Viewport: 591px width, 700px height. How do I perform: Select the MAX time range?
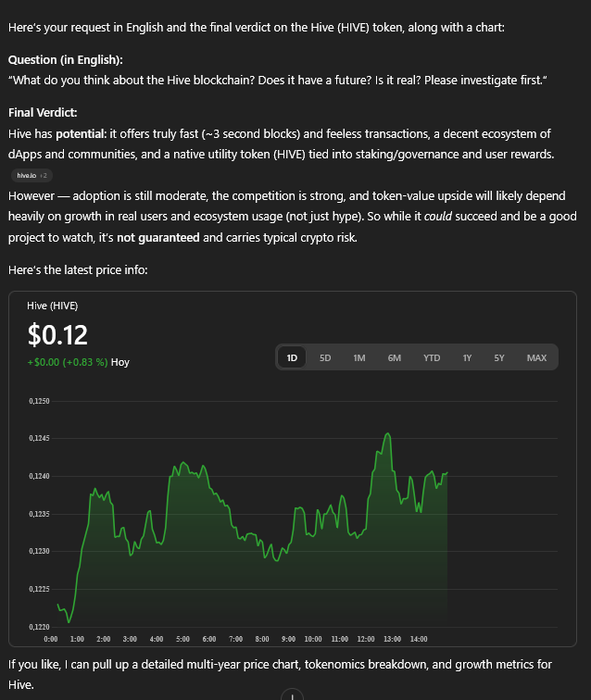[x=536, y=357]
